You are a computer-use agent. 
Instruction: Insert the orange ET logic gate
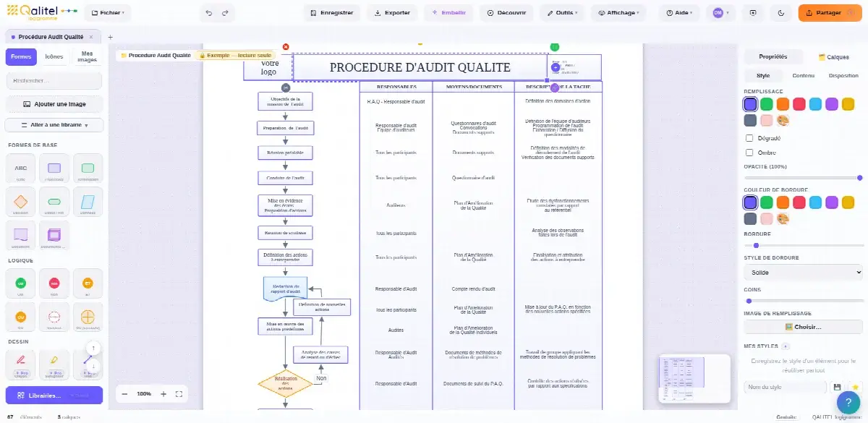pos(88,283)
